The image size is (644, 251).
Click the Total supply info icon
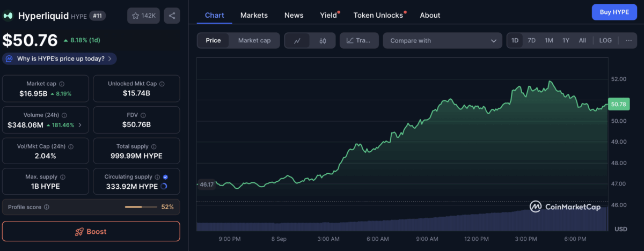pyautogui.click(x=153, y=146)
